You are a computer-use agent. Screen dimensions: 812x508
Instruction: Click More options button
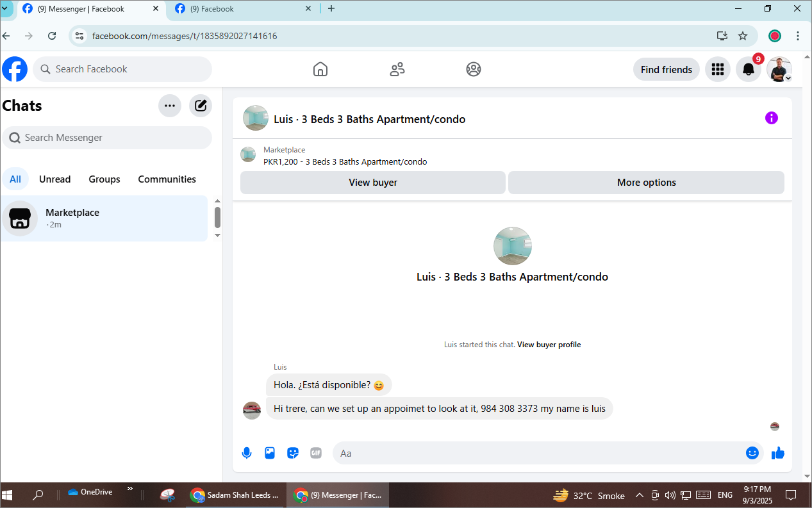(646, 183)
